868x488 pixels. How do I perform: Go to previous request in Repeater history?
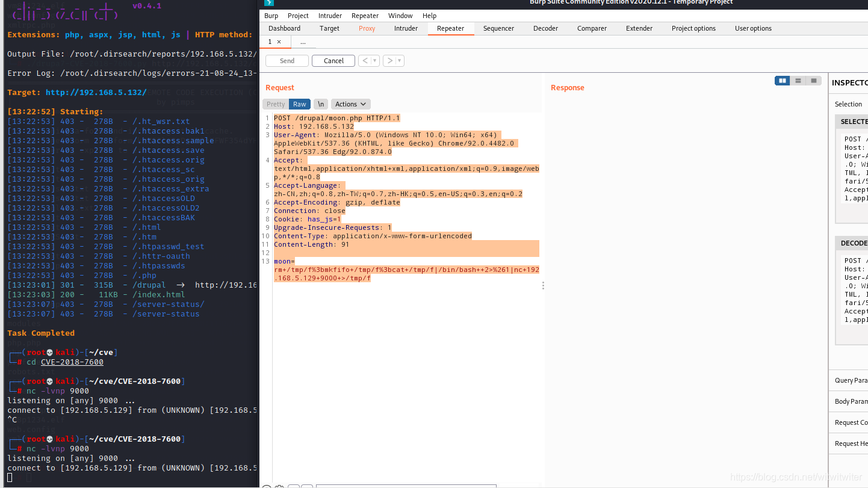(x=364, y=61)
